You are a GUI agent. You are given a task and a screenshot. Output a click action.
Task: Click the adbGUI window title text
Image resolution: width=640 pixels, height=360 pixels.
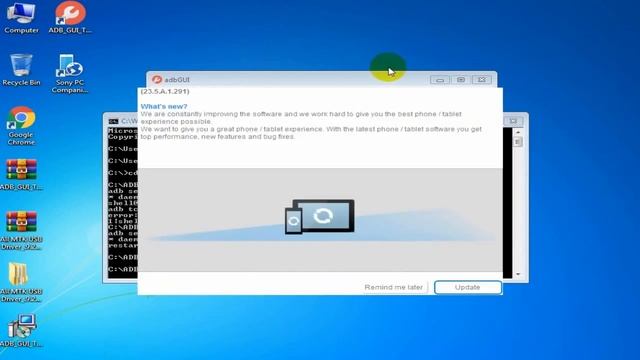[177, 80]
